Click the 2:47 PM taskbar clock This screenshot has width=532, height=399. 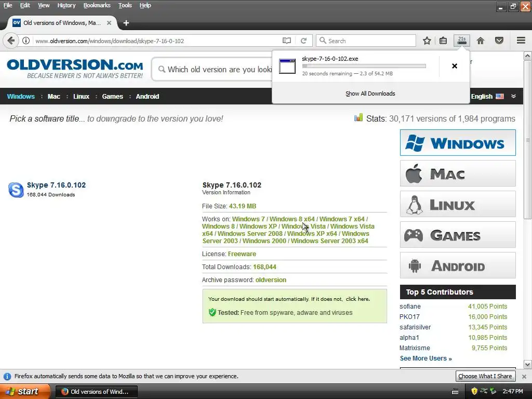[513, 392]
